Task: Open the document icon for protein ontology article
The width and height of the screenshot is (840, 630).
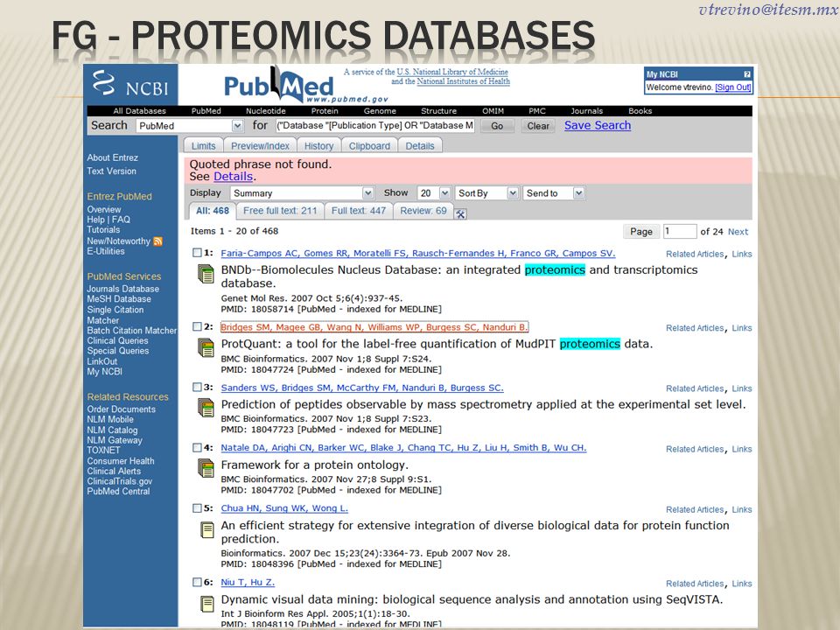Action: tap(206, 468)
